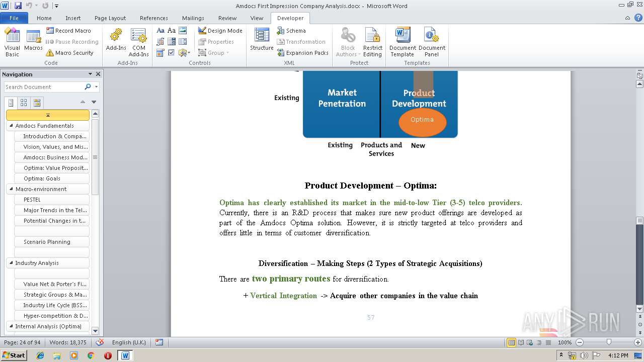The width and height of the screenshot is (644, 362).
Task: Switch to the Home tab
Action: tap(44, 18)
